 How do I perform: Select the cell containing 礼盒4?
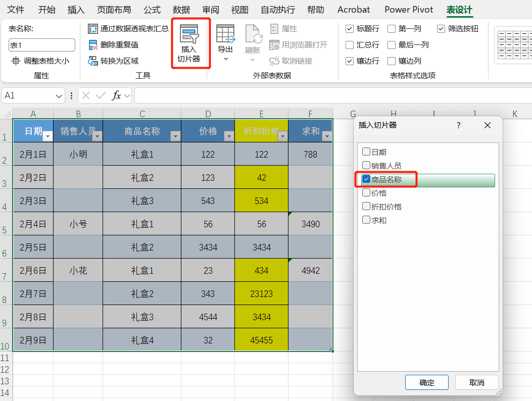click(142, 340)
